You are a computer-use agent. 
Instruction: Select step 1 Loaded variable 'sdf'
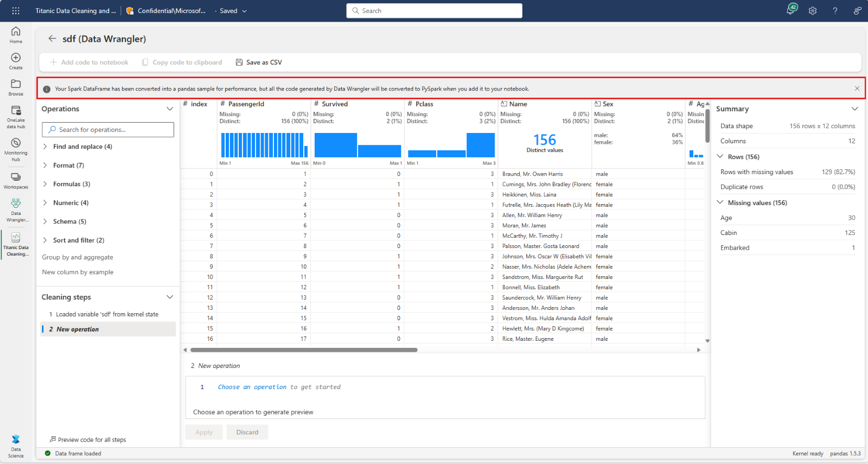(107, 314)
